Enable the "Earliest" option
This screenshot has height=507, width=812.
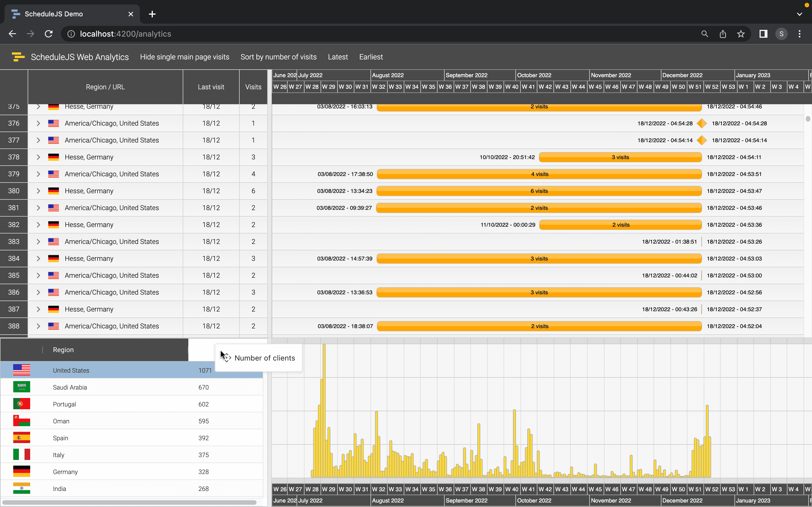[x=371, y=57]
